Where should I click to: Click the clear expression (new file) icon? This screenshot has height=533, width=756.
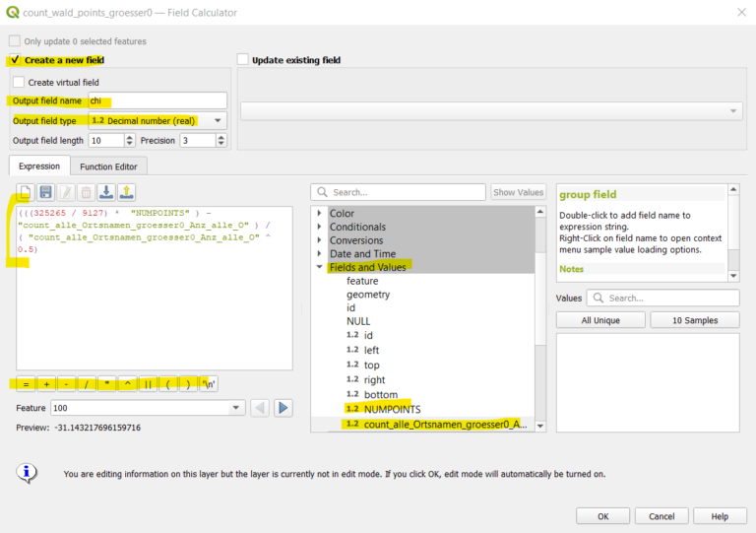tap(26, 192)
